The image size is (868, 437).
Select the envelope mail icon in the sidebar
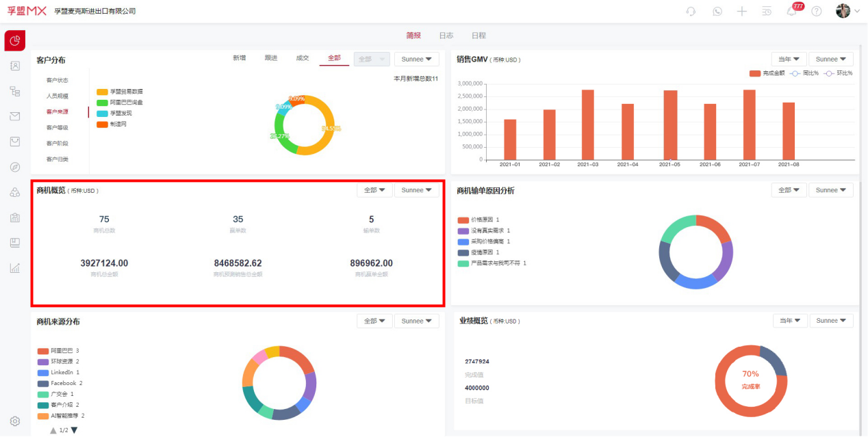(x=14, y=116)
